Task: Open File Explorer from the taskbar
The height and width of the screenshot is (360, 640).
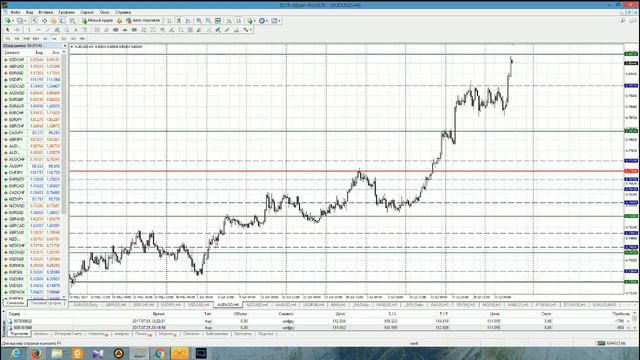Action: click(x=57, y=353)
